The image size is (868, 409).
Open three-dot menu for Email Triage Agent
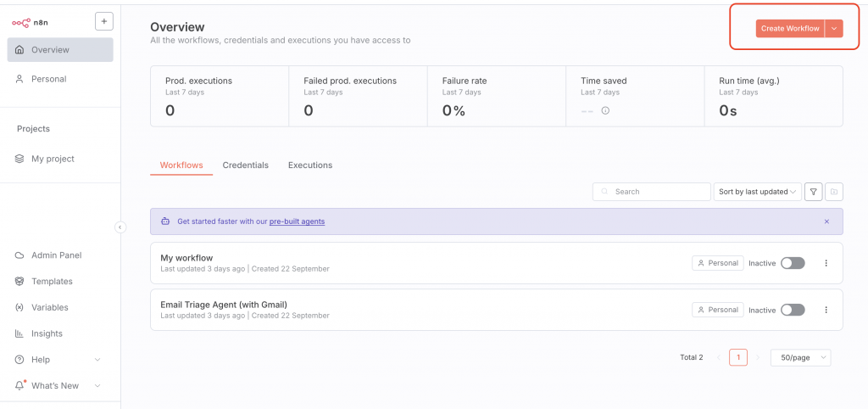[826, 310]
